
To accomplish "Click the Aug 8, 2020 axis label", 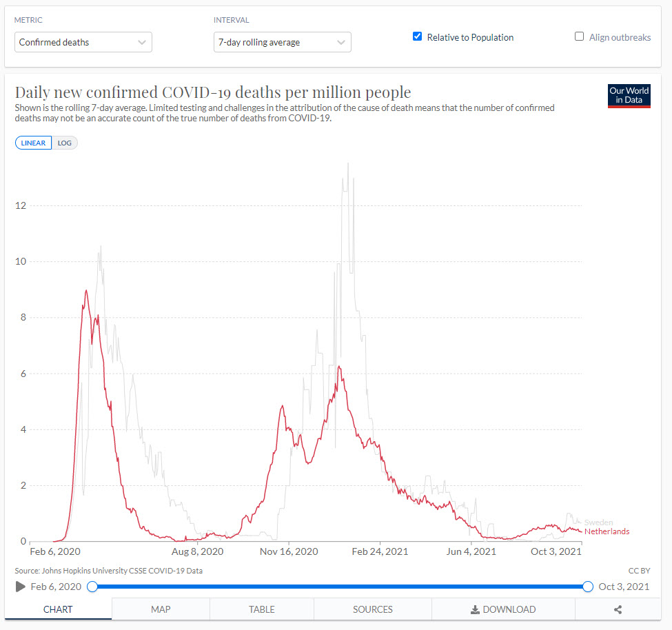I will [198, 551].
